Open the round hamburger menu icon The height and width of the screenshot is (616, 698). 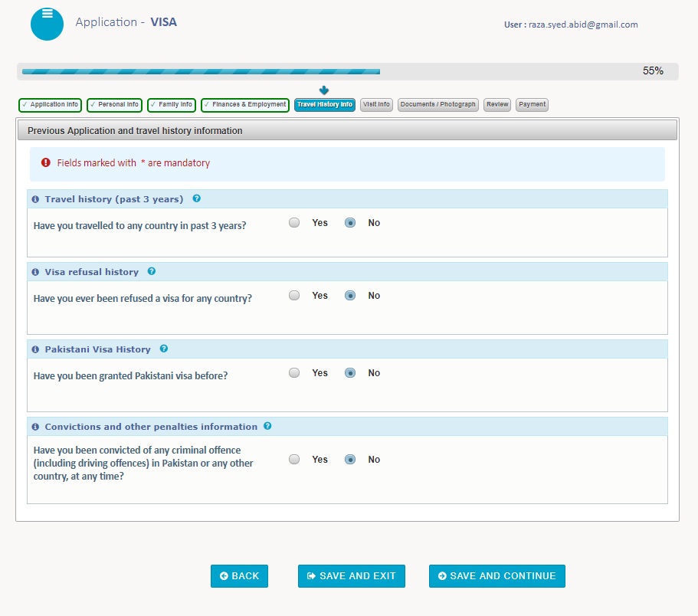(47, 24)
